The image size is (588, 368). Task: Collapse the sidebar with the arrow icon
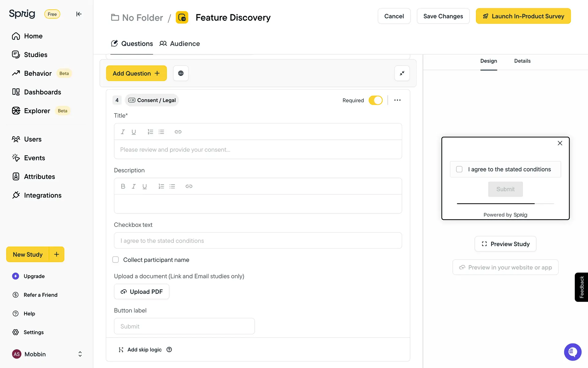coord(79,14)
